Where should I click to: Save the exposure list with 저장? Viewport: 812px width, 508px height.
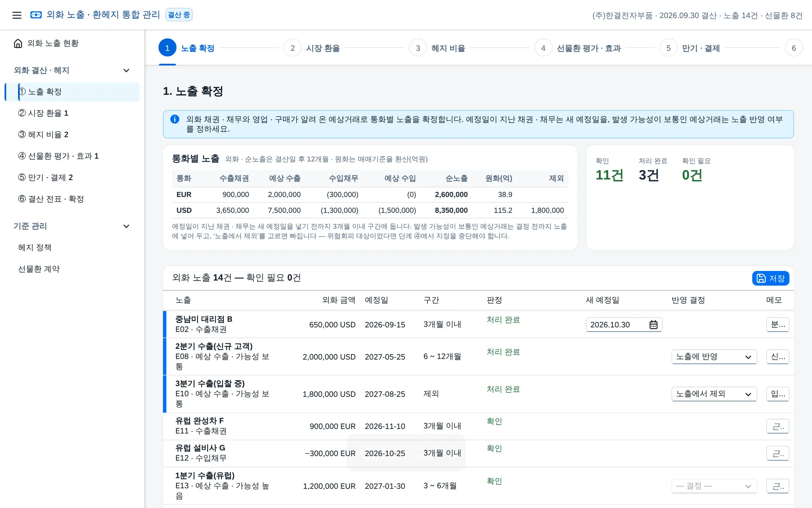coord(771,278)
